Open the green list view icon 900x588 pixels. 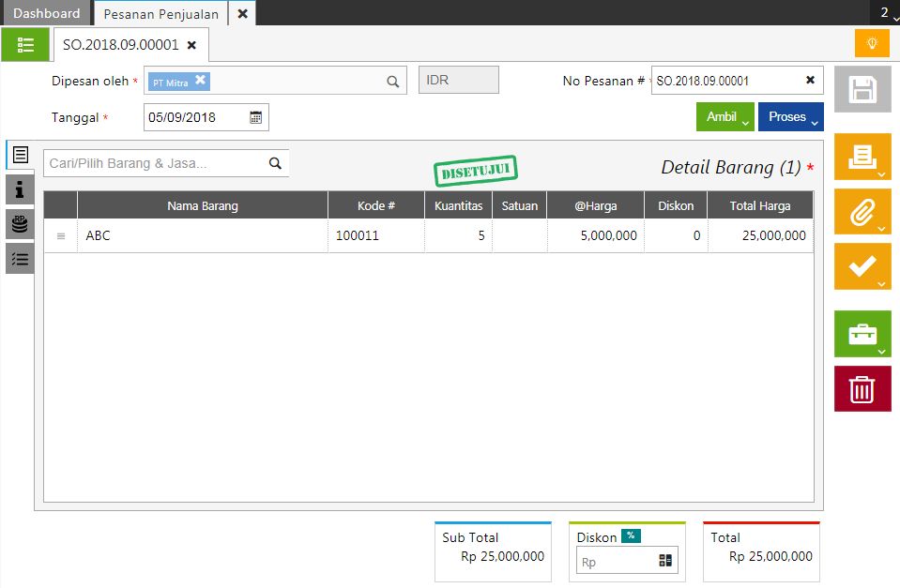pyautogui.click(x=25, y=45)
